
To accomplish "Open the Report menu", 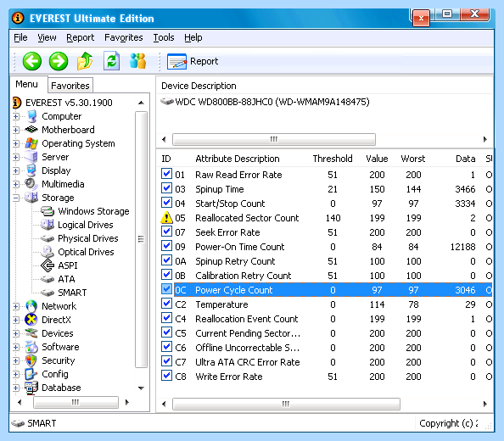I will tap(81, 37).
